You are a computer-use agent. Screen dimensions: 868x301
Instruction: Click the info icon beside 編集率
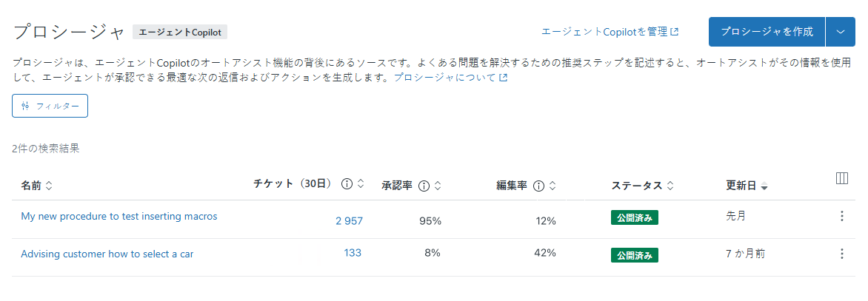[x=539, y=186]
